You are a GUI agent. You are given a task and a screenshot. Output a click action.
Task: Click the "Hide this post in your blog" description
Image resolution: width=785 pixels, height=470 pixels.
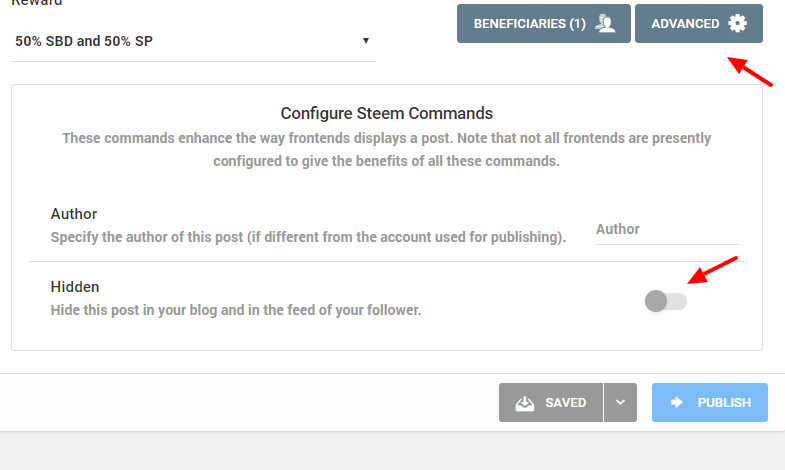(x=236, y=310)
